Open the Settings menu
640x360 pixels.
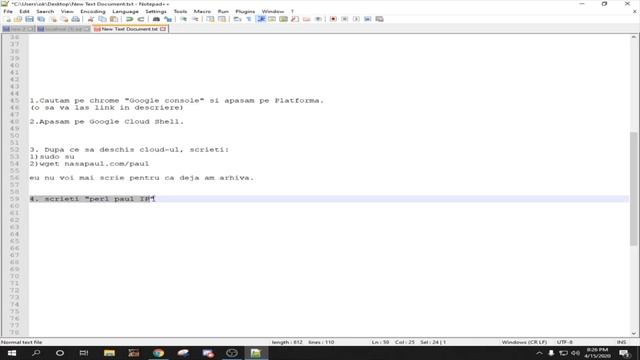click(x=156, y=11)
